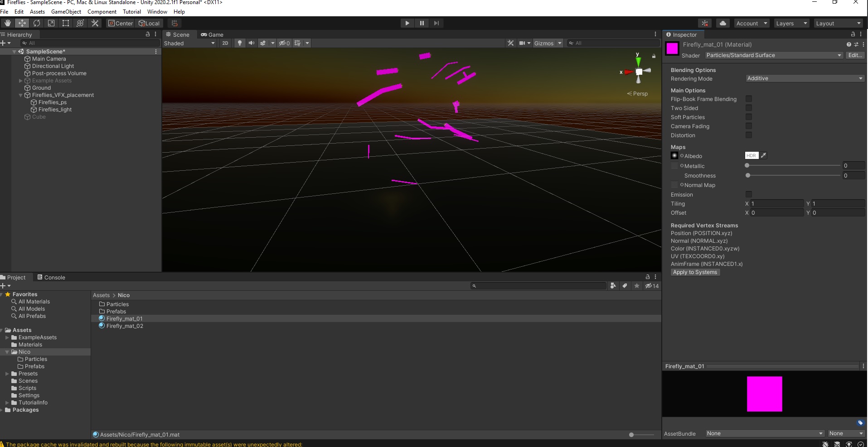
Task: Toggle scene audio speaker icon
Action: (252, 43)
